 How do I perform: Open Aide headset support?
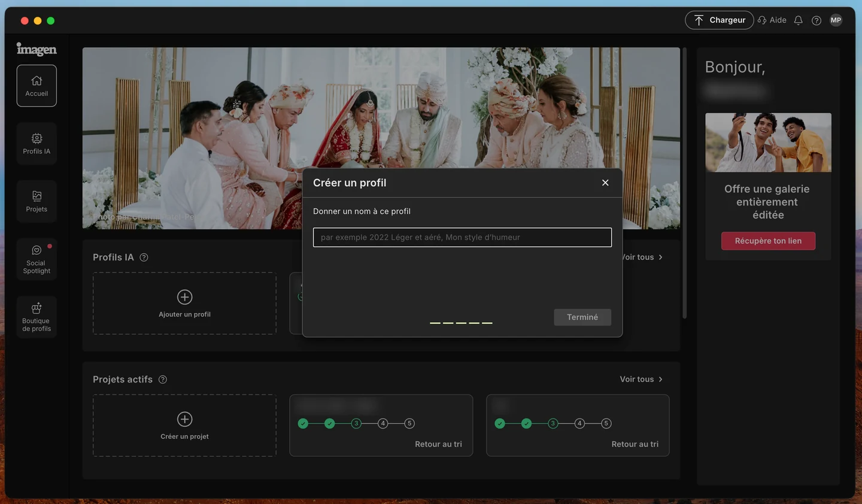point(772,20)
